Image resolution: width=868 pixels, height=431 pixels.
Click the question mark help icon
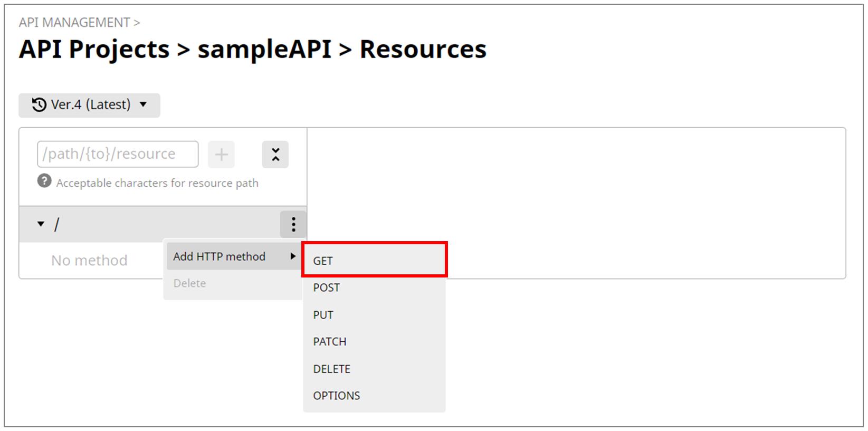click(44, 181)
